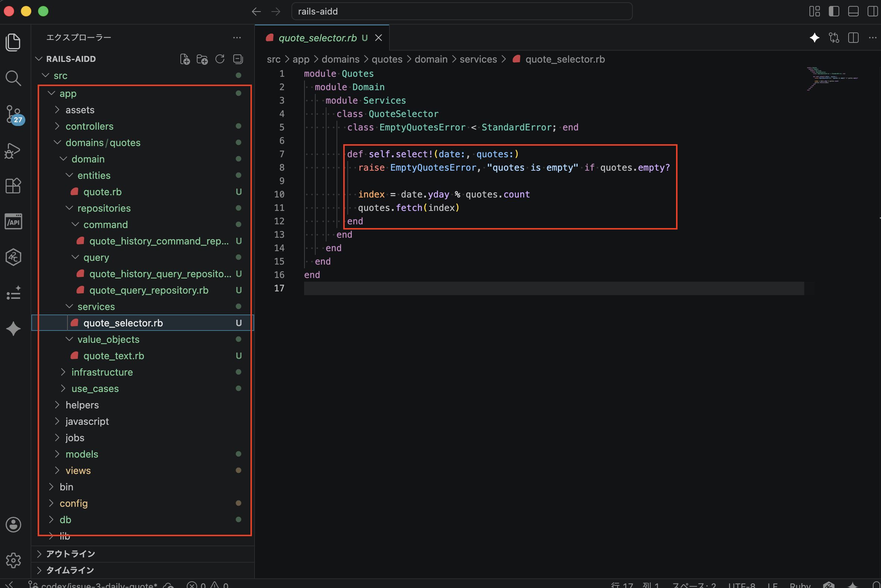Toggle secondary sidebar visibility

click(x=872, y=11)
